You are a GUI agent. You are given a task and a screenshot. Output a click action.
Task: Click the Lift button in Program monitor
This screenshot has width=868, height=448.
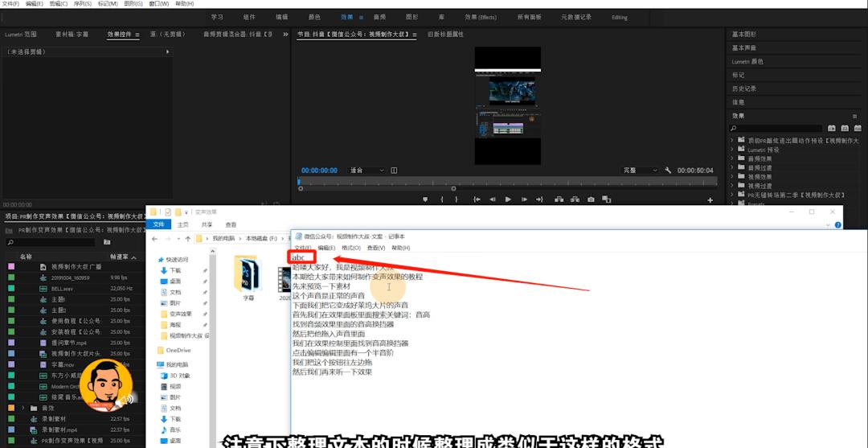point(559,199)
